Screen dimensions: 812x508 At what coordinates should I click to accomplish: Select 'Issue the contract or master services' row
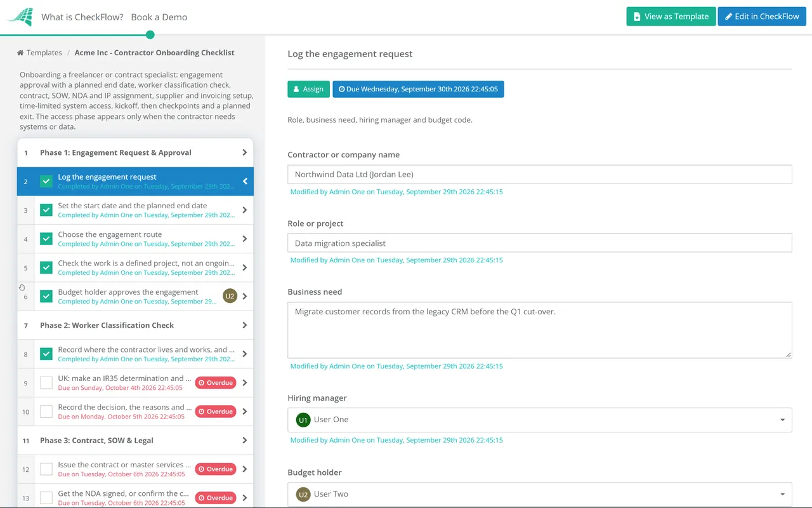[x=135, y=469]
